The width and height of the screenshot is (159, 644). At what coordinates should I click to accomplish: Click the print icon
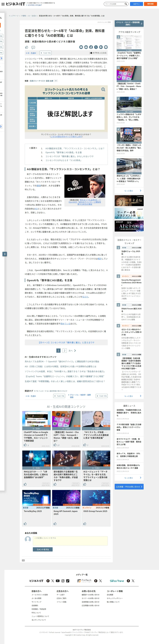tap(86, 47)
